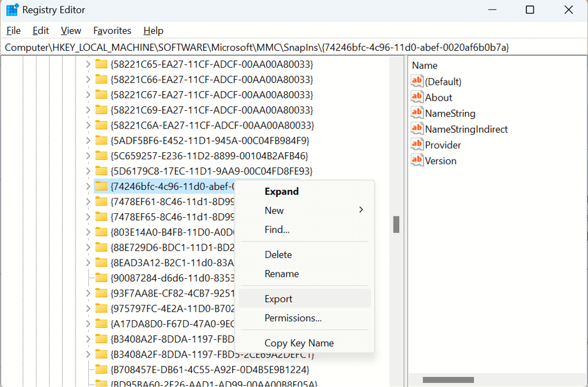Click the string icon beside the (Default) value
This screenshot has width=588, height=387.
pyautogui.click(x=417, y=81)
